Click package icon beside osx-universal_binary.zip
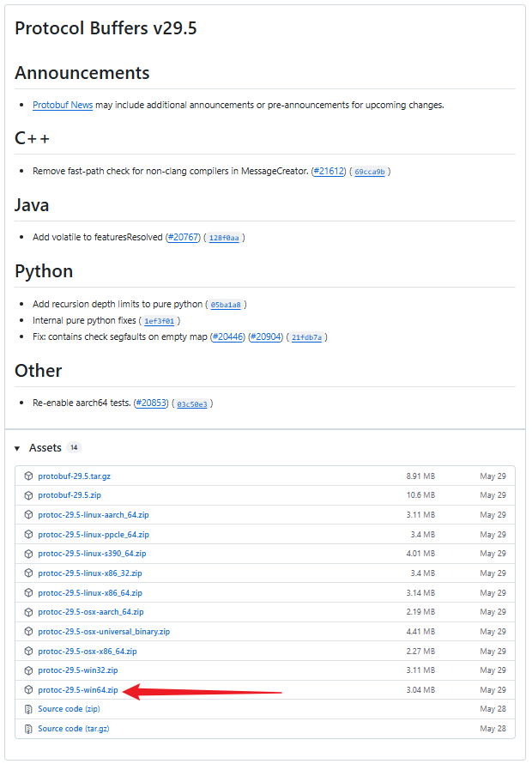The image size is (532, 764). (28, 632)
